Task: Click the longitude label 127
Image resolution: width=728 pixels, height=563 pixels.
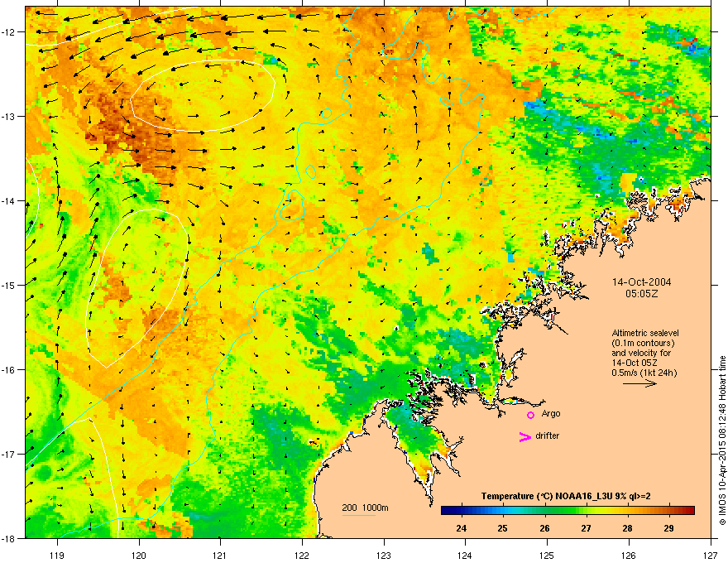Action: click(x=711, y=555)
